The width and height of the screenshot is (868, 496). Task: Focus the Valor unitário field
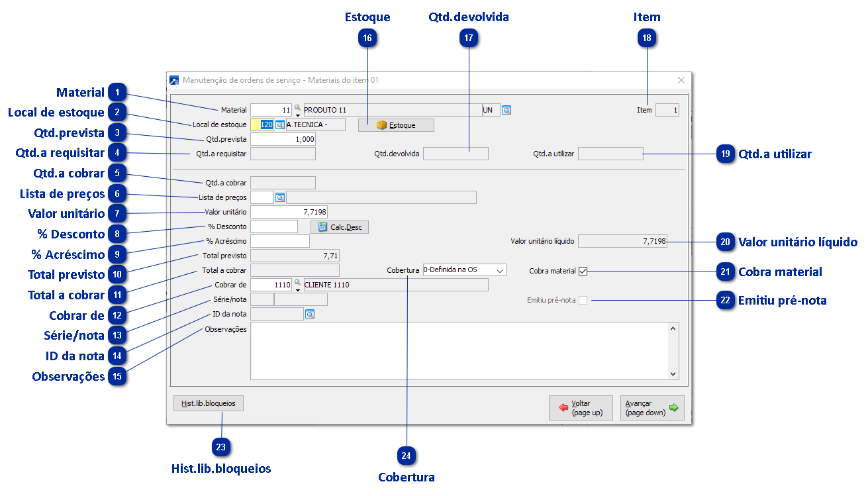(289, 212)
